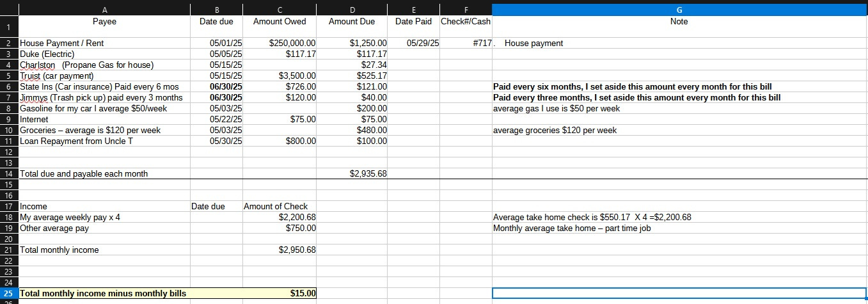This screenshot has height=304, width=868.
Task: Click the $750.00 check amount cell
Action: point(280,228)
